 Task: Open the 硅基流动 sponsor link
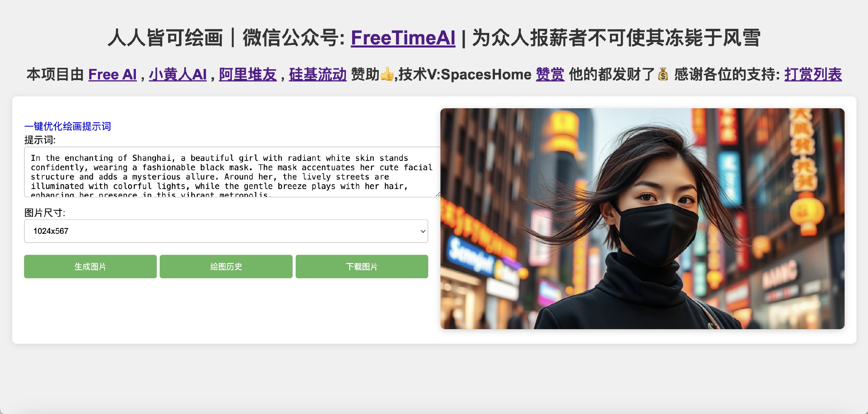click(318, 75)
